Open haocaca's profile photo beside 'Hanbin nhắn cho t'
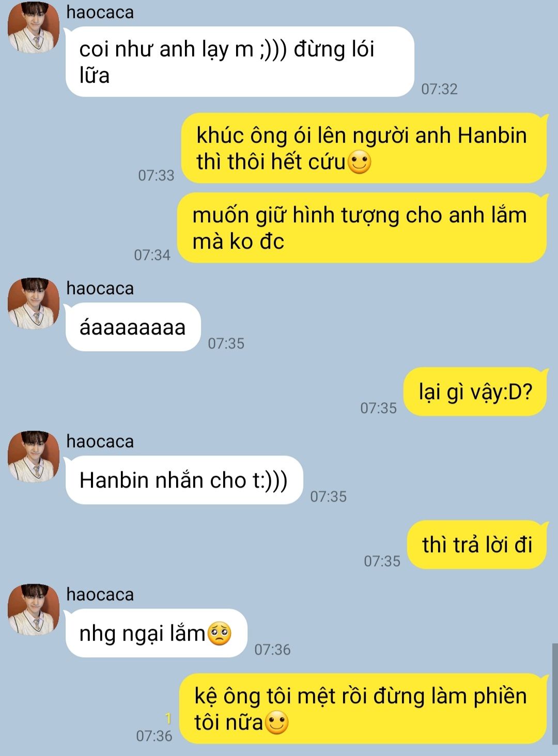Viewport: 558px width, 756px height. (x=34, y=456)
